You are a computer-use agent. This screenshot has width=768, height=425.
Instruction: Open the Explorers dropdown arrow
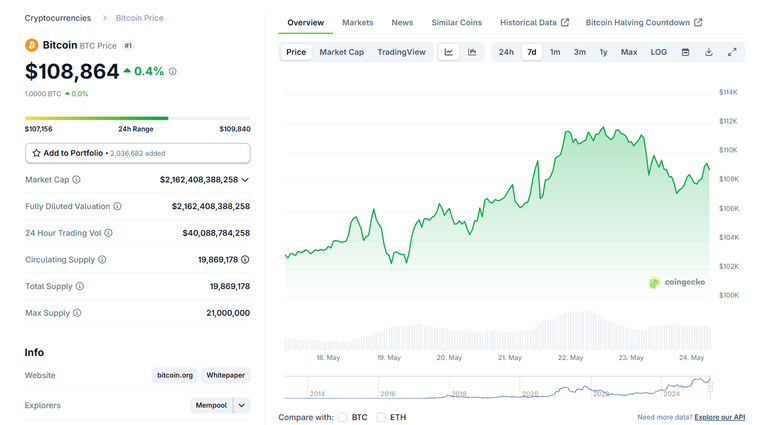241,405
